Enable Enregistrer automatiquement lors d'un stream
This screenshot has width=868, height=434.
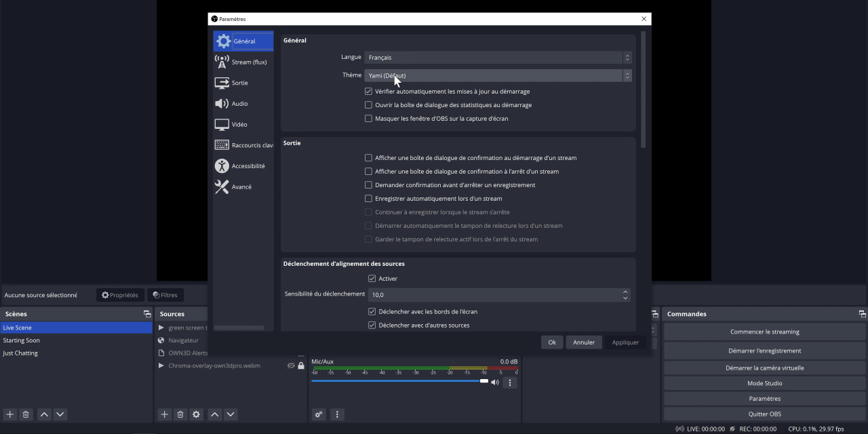pos(369,199)
